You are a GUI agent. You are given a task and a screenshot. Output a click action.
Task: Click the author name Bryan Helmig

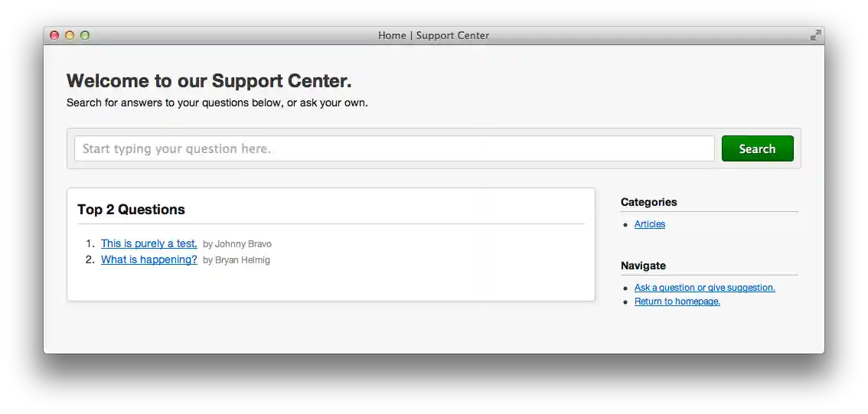pyautogui.click(x=242, y=260)
